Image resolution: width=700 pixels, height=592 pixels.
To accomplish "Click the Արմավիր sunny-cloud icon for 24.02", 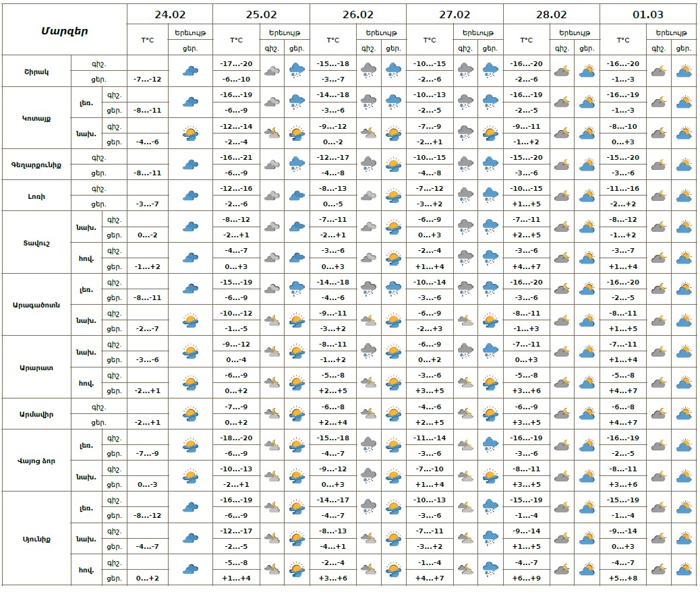I will pos(191,413).
